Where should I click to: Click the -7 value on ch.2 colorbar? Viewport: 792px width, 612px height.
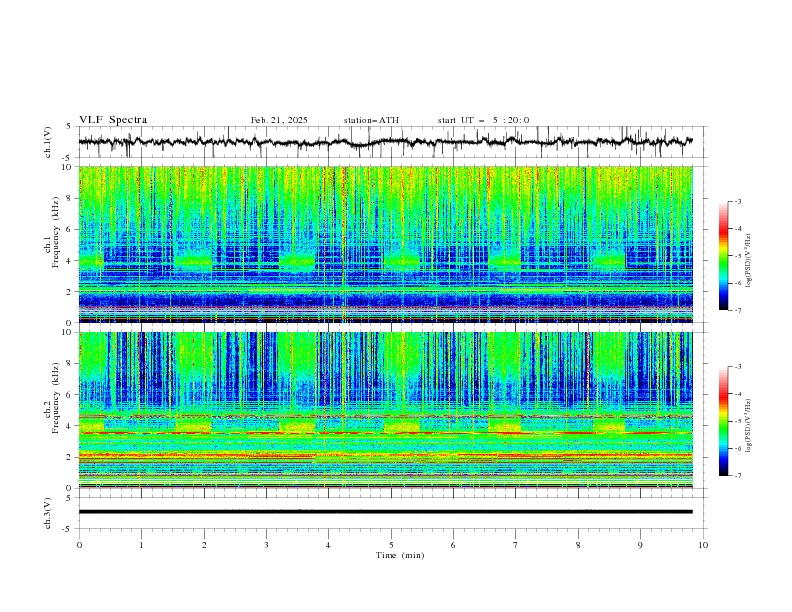(x=737, y=476)
